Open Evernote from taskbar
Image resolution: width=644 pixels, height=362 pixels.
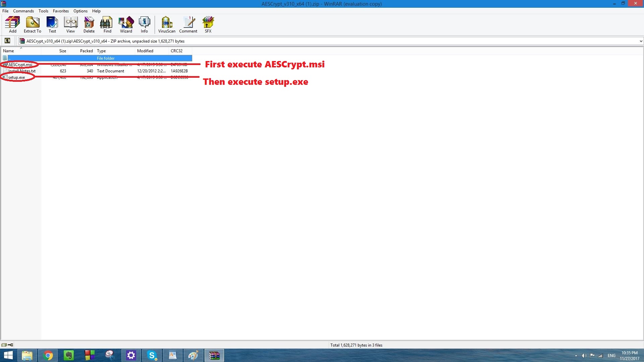[69, 355]
